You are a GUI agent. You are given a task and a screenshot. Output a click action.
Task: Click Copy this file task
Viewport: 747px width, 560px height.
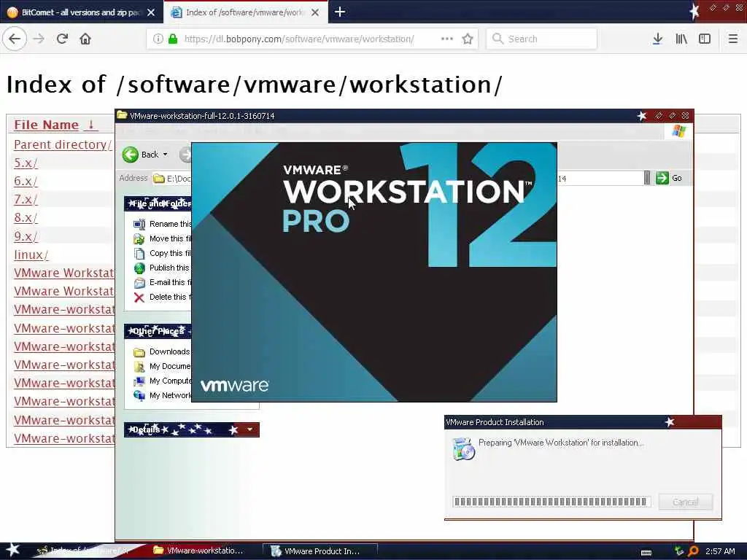(163, 253)
